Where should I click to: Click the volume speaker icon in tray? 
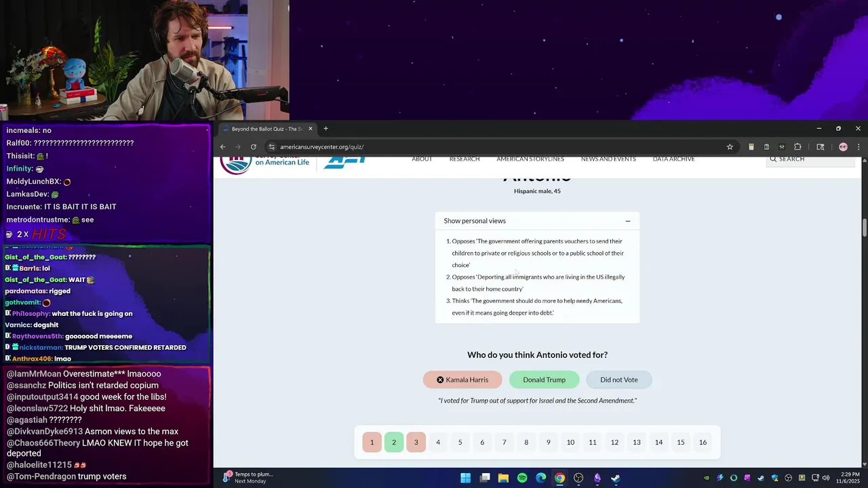tap(827, 478)
